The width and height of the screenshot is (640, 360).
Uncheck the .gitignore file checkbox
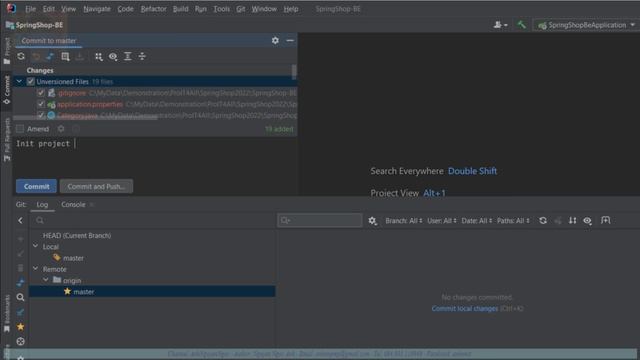point(40,93)
